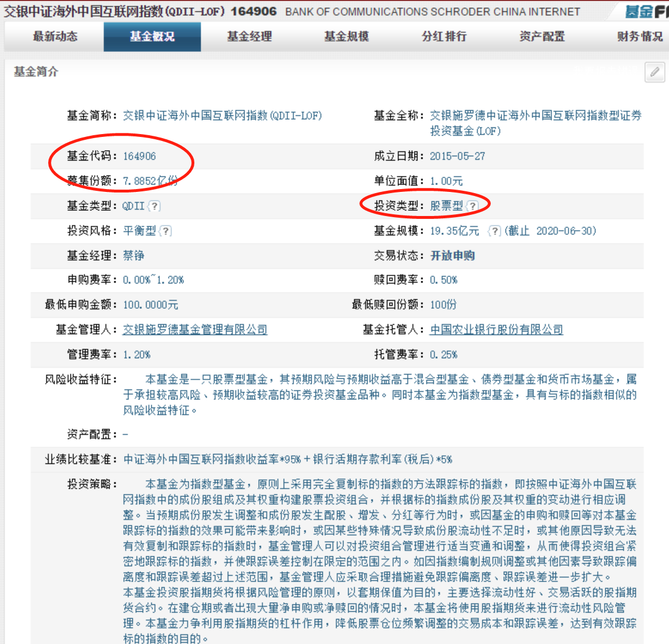Click fund manager name 蔡铮
This screenshot has height=644, width=669.
coord(134,256)
